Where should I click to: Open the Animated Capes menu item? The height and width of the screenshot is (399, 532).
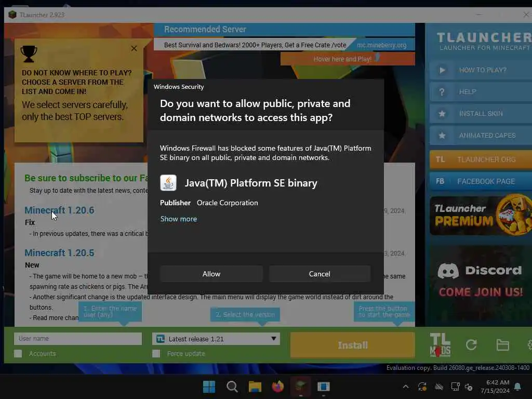481,136
